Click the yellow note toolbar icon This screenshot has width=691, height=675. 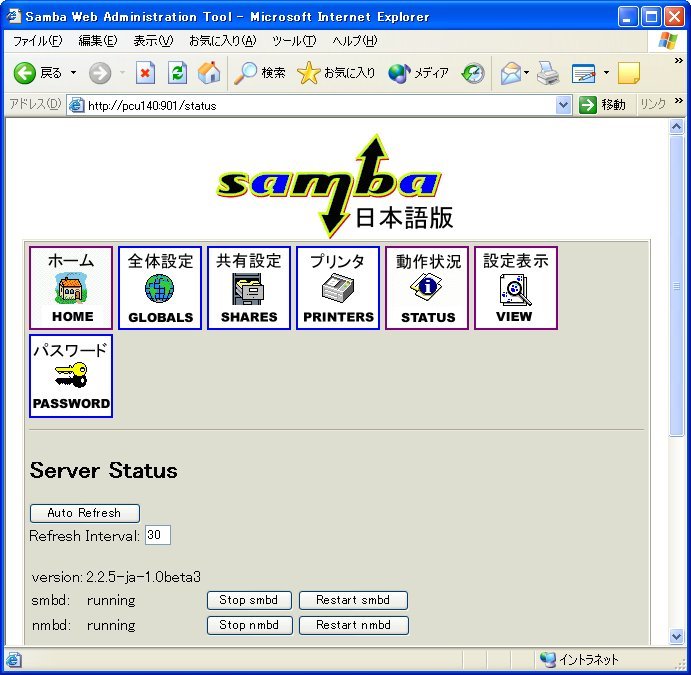629,73
